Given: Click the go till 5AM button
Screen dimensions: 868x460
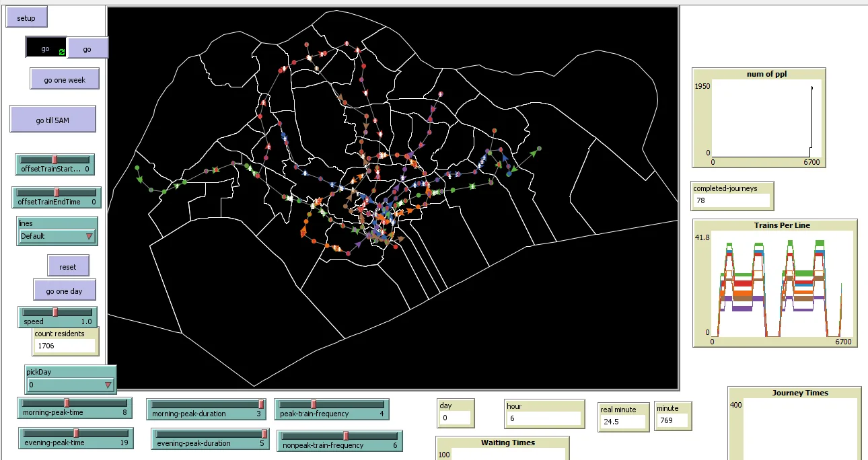Looking at the screenshot, I should coord(52,119).
